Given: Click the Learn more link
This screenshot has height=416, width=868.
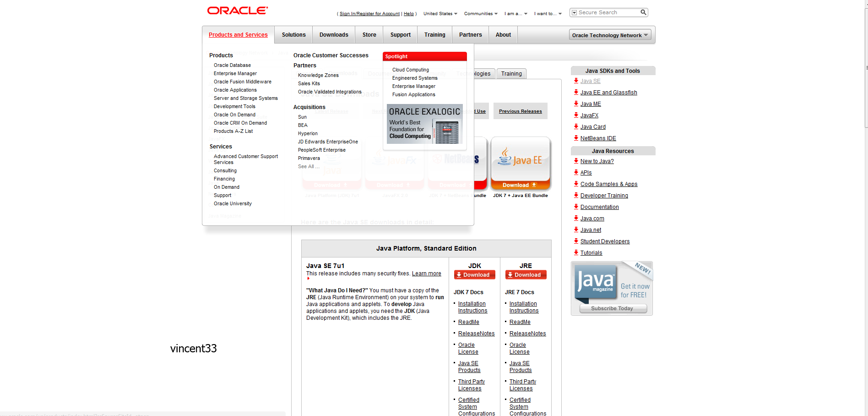Looking at the screenshot, I should click(427, 274).
